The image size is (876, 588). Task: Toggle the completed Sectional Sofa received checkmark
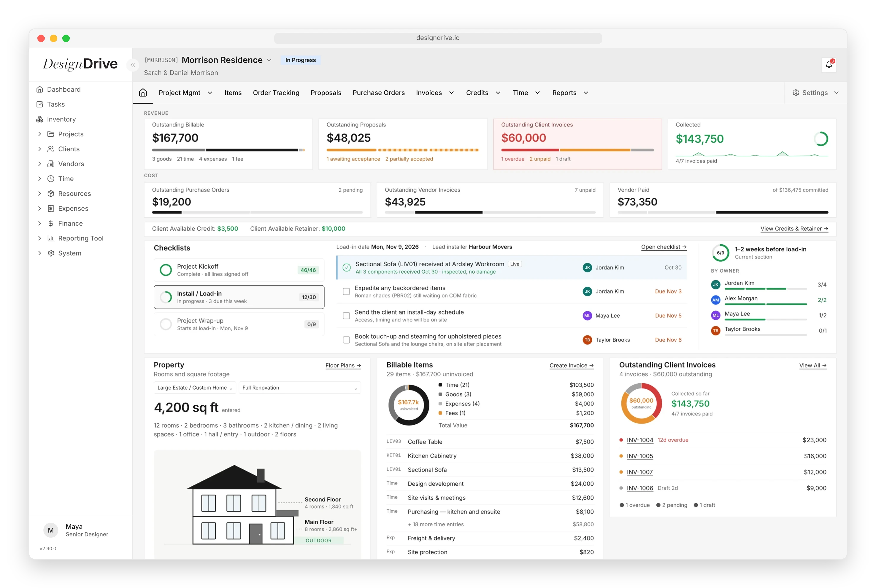(346, 267)
